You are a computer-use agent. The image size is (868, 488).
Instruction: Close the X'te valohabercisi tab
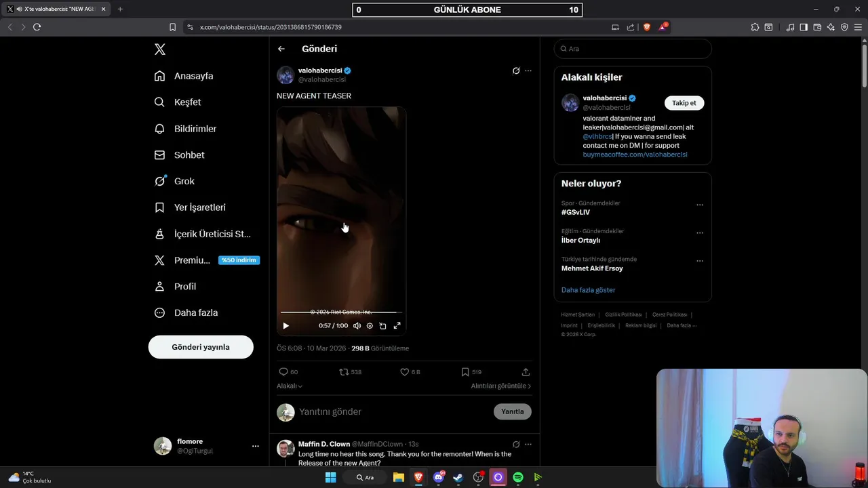click(104, 9)
